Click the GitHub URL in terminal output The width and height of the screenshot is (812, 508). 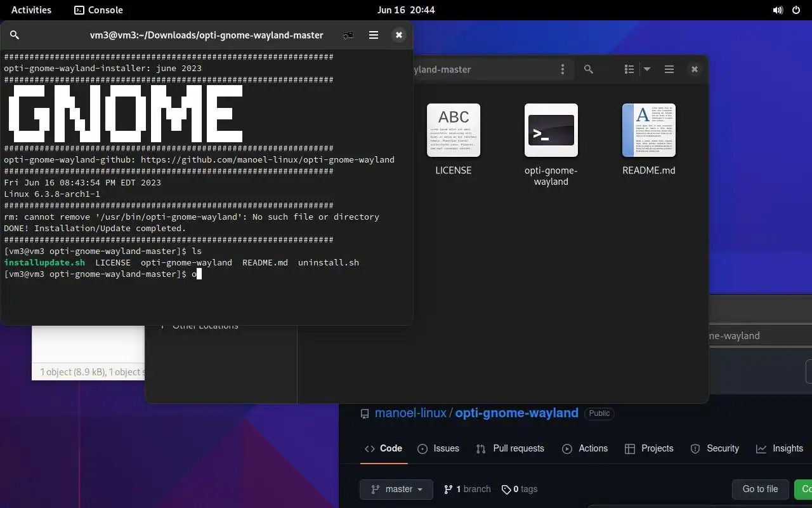pos(268,159)
